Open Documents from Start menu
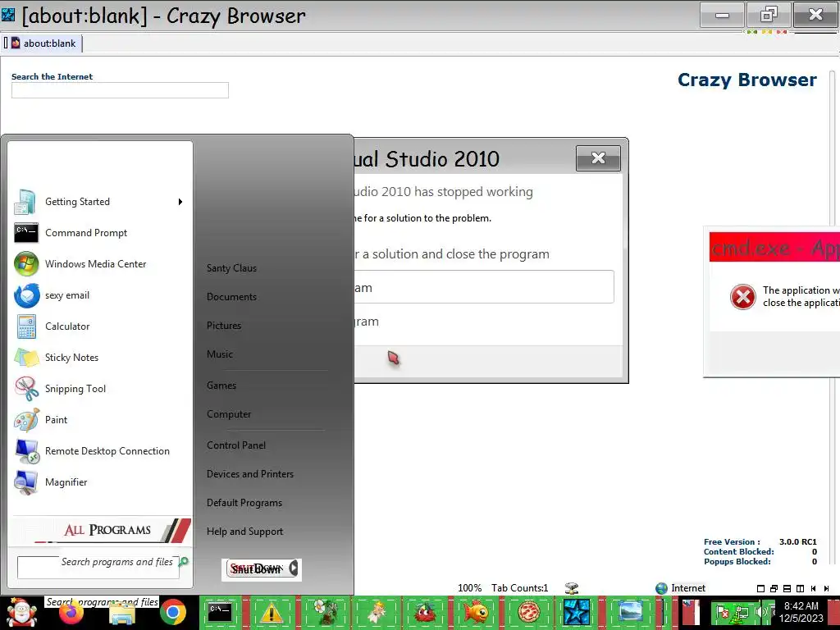This screenshot has width=840, height=630. (231, 297)
